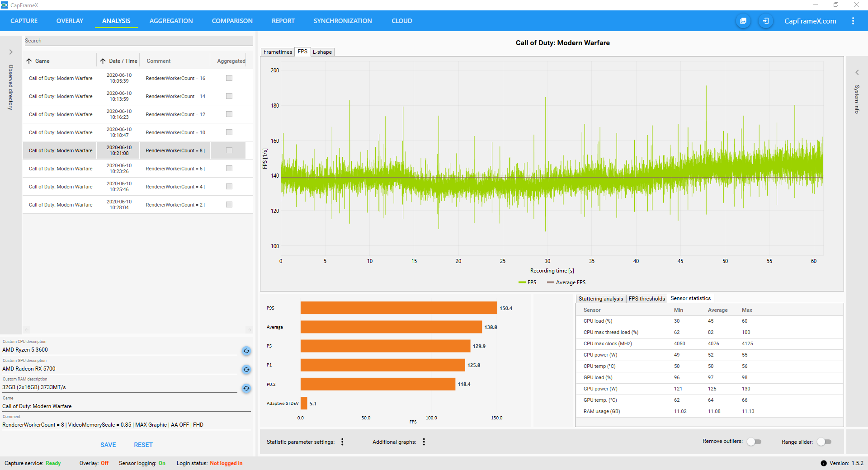Image resolution: width=868 pixels, height=470 pixels.
Task: Select the GPU load (%) sensor row
Action: tap(709, 377)
